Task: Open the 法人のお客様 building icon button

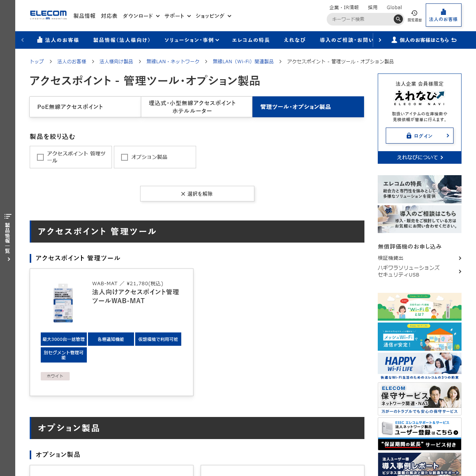Action: pos(443,15)
